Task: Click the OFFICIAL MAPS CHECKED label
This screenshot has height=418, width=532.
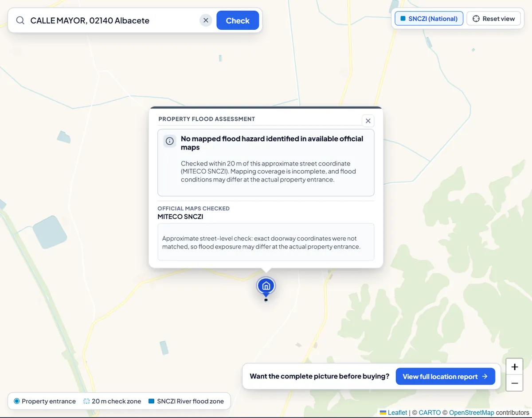Action: [x=193, y=209]
